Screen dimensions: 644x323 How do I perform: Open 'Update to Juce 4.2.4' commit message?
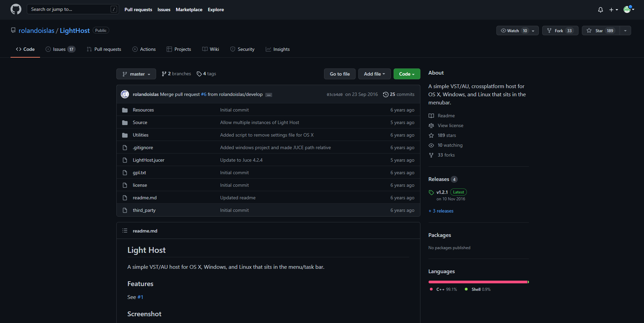[241, 160]
